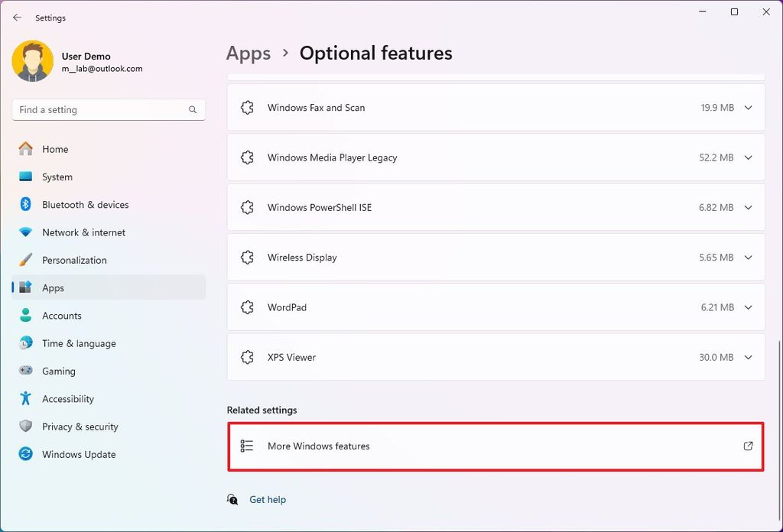
Task: Open Privacy & security settings
Action: [79, 427]
